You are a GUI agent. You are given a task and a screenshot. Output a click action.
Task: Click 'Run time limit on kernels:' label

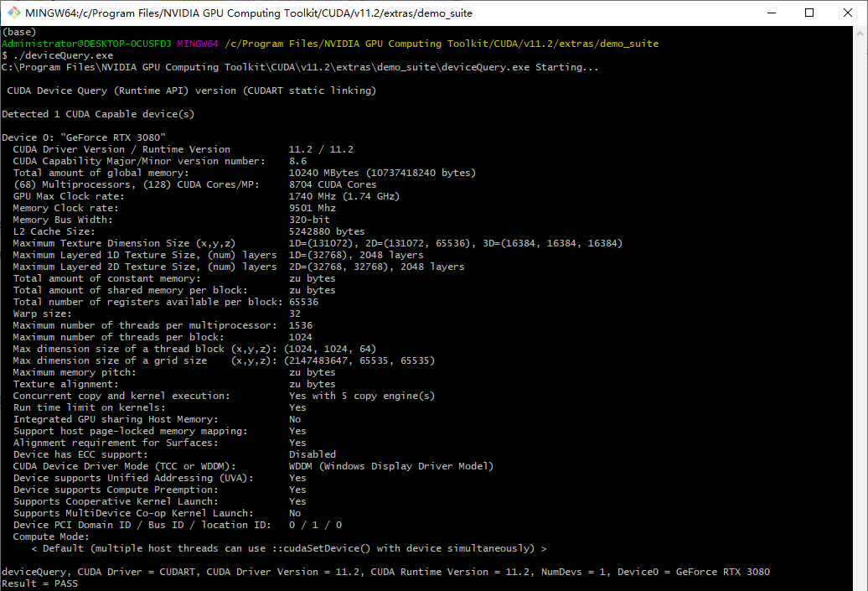pyautogui.click(x=89, y=407)
